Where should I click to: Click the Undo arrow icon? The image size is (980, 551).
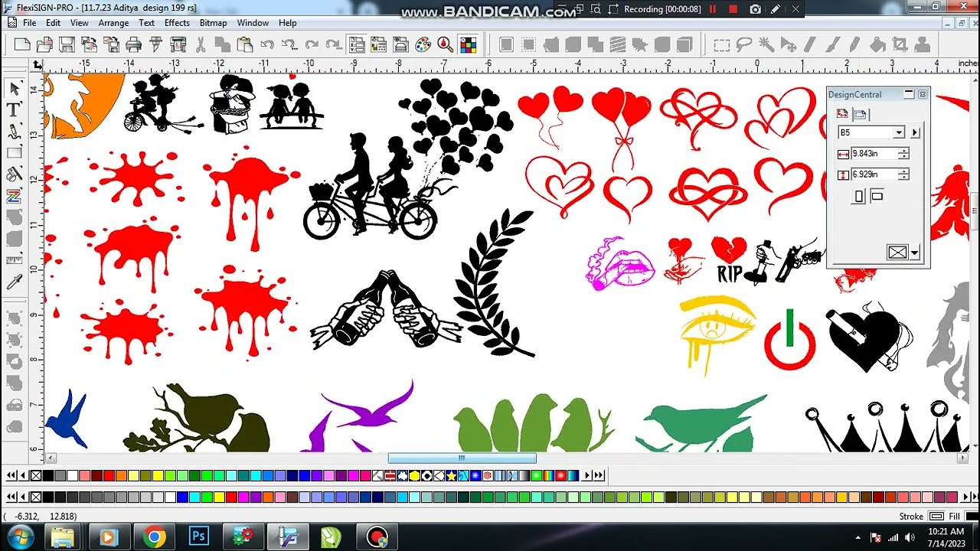click(266, 44)
